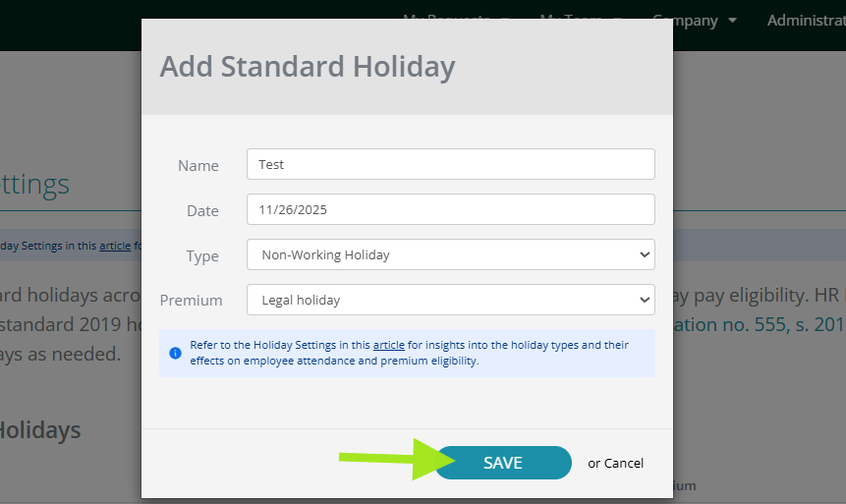Screen dimensions: 846x504
Task: Click the caret arrow next to Company
Action: click(x=733, y=21)
